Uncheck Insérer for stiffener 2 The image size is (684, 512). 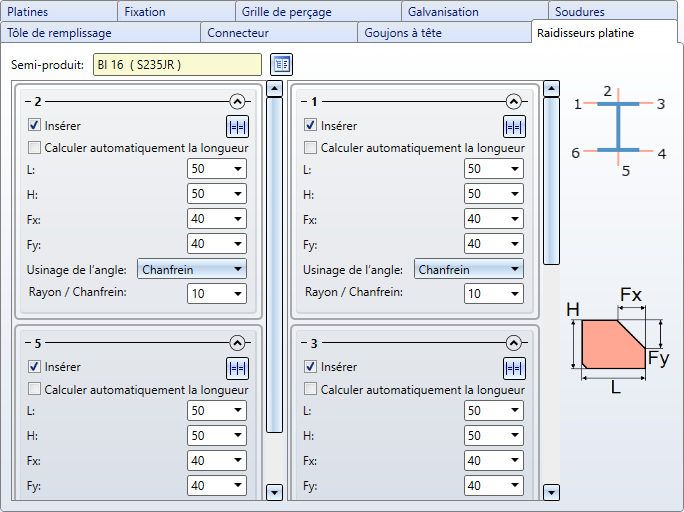(34, 125)
